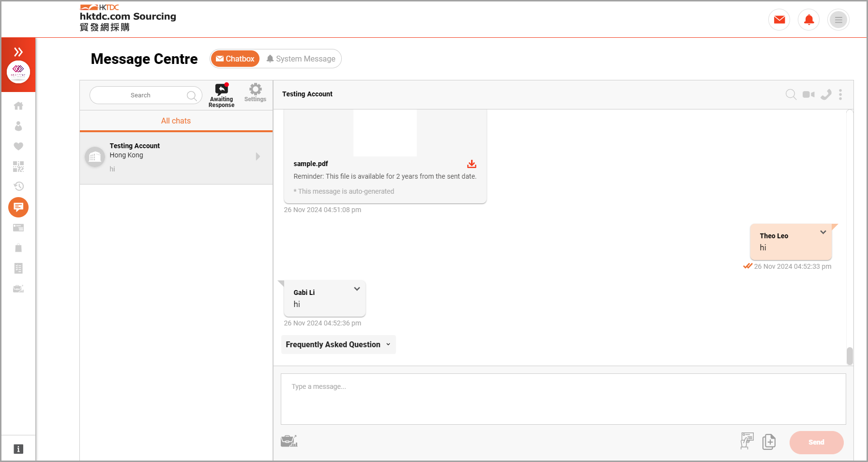Click the Send button
The height and width of the screenshot is (462, 868).
816,442
